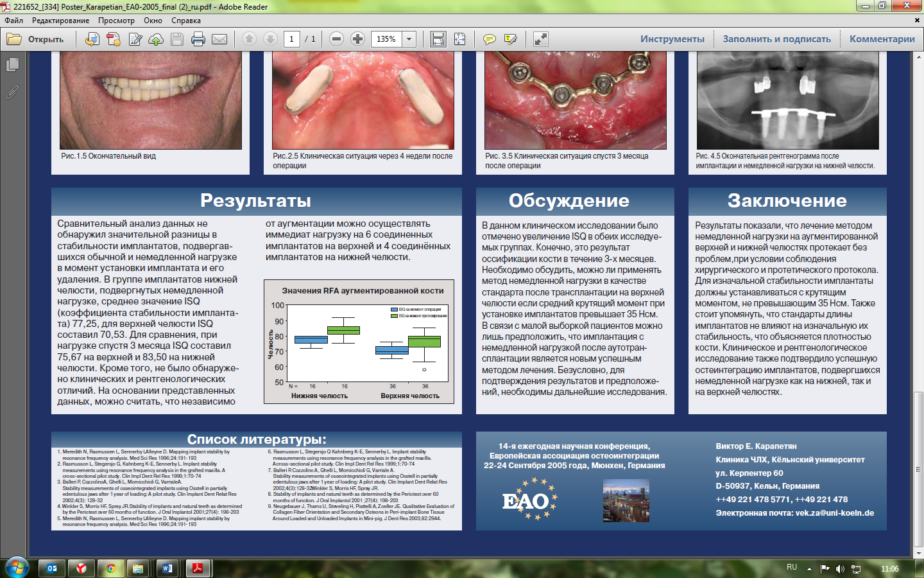Image resolution: width=924 pixels, height=578 pixels.
Task: Click Заполнить и подписать
Action: [x=776, y=39]
